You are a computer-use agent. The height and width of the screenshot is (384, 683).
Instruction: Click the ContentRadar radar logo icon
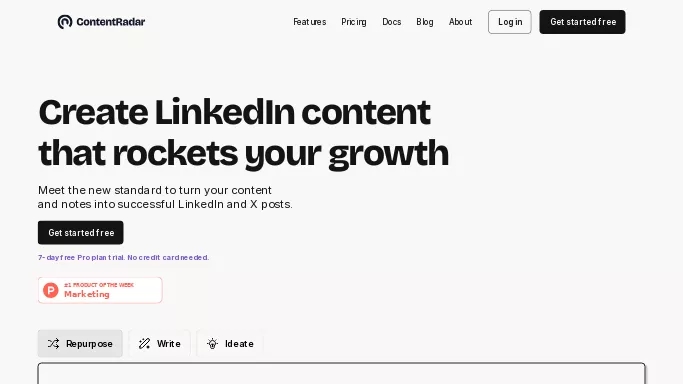pos(65,22)
